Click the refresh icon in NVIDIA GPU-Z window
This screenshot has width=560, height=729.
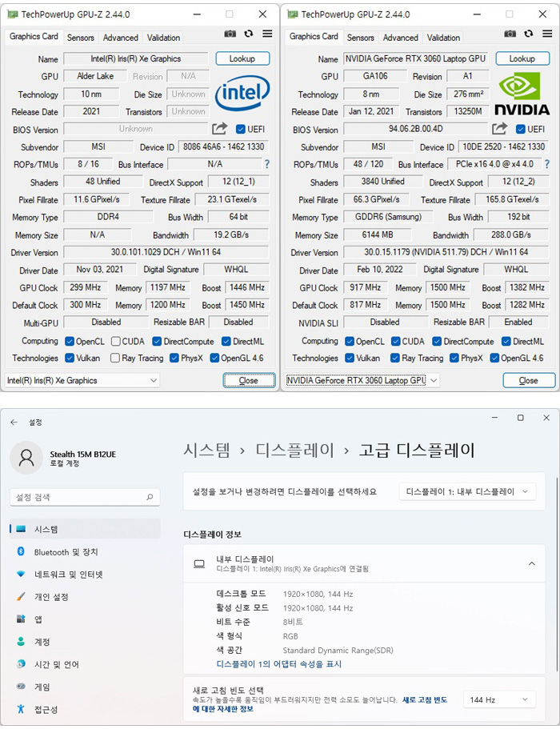pyautogui.click(x=528, y=34)
